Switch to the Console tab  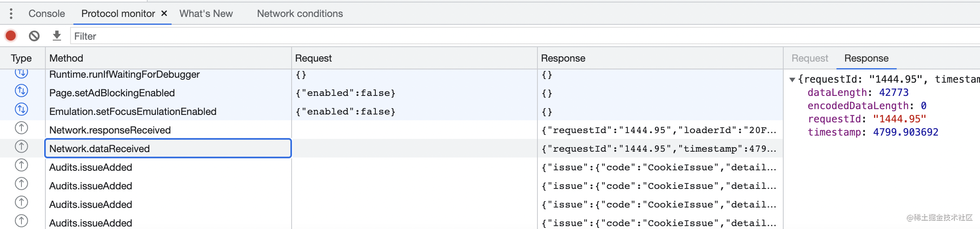click(47, 14)
